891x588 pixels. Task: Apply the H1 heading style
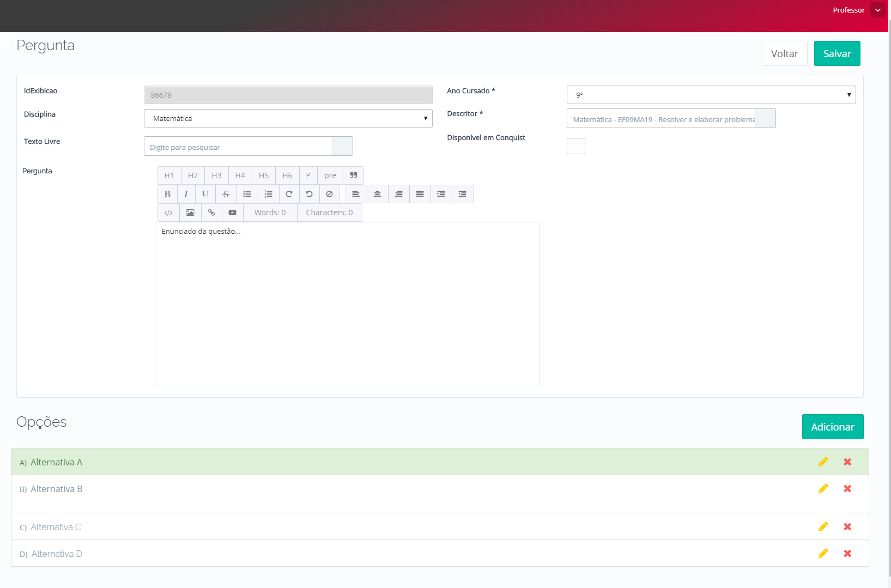coord(169,175)
